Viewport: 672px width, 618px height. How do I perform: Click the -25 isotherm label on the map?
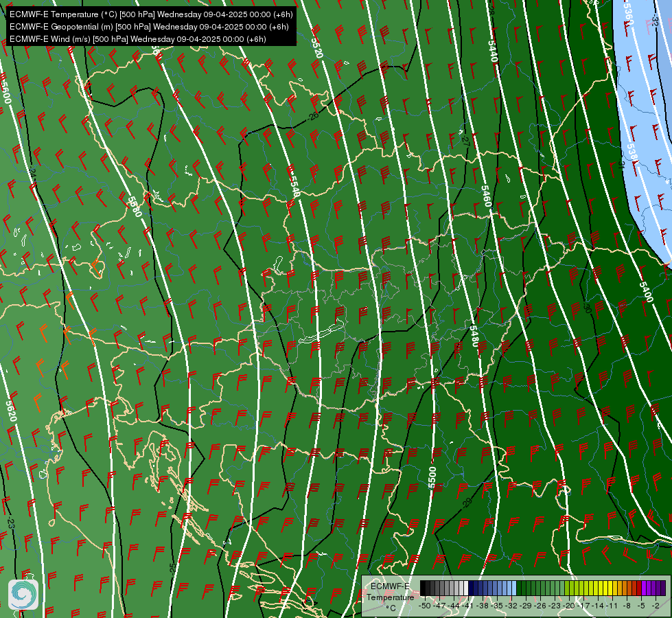point(172,569)
